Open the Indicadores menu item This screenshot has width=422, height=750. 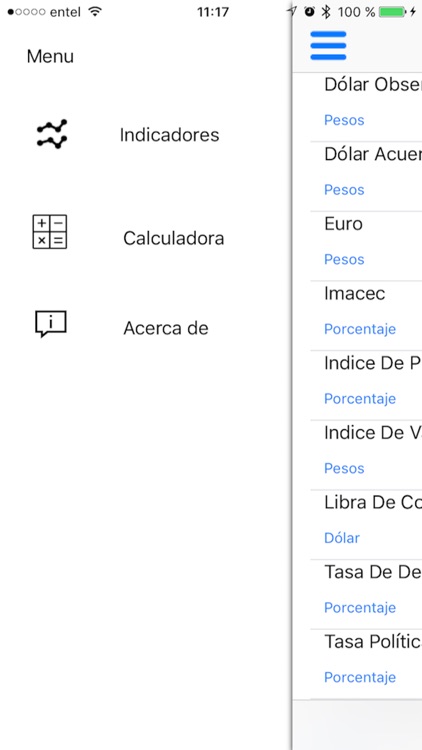169,135
